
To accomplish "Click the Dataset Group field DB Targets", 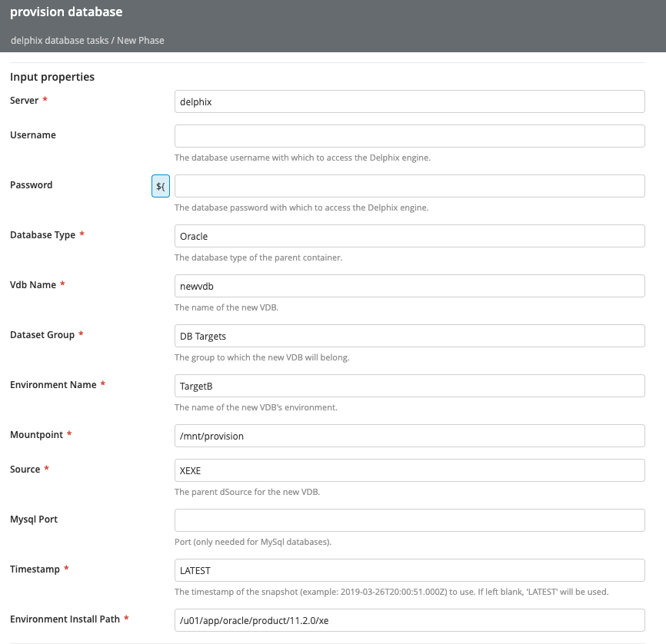I will (409, 336).
